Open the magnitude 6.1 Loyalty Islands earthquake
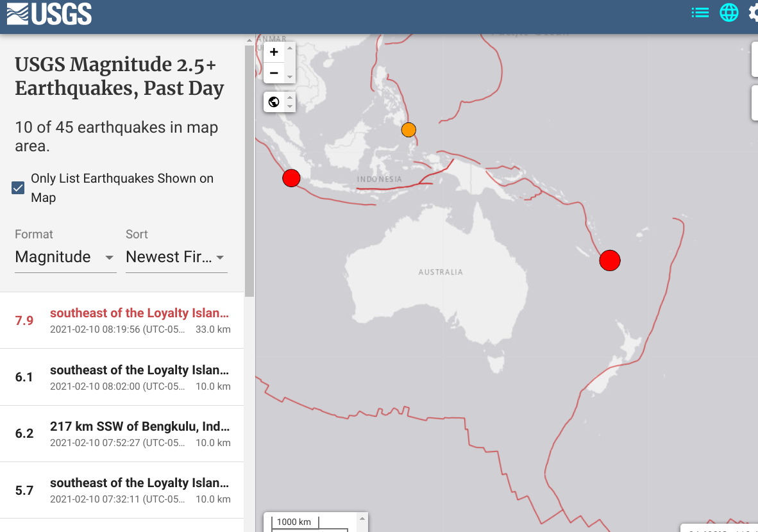Viewport: 758px width, 532px height. pos(122,377)
